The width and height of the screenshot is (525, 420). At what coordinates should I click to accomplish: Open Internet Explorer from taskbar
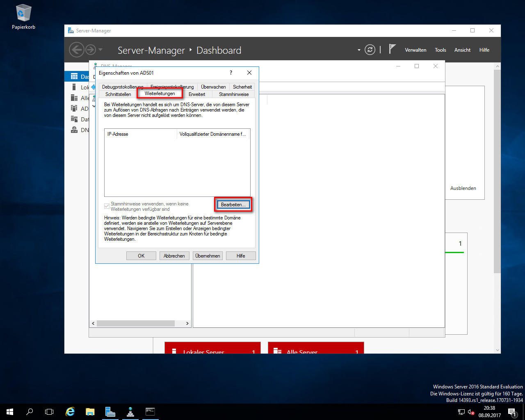pyautogui.click(x=70, y=411)
